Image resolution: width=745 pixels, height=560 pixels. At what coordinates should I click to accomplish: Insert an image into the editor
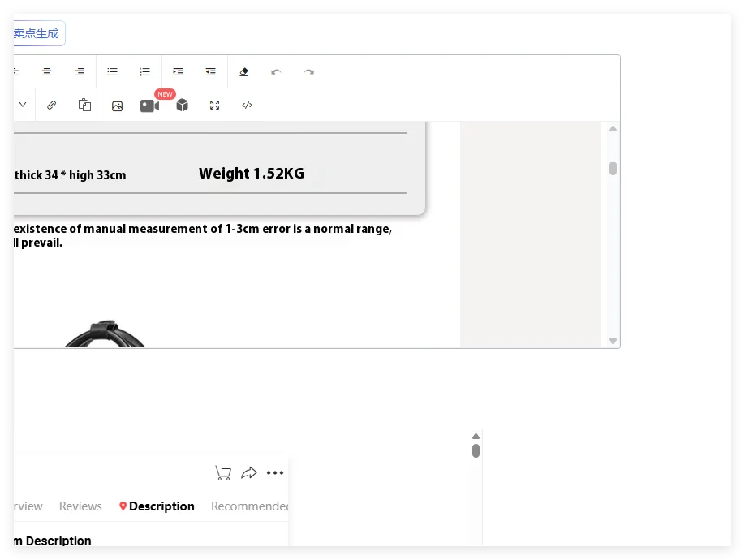click(118, 106)
